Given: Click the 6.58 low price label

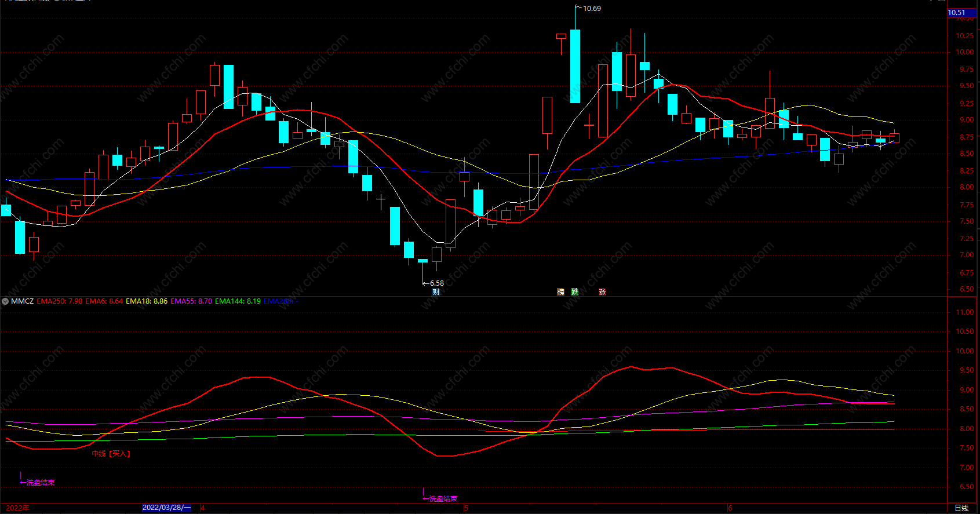Looking at the screenshot, I should tap(437, 283).
